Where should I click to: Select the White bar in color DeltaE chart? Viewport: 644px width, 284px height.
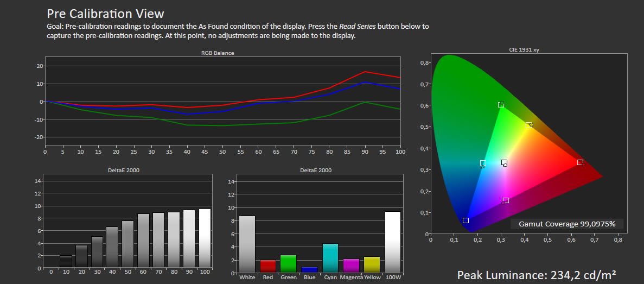(x=247, y=244)
